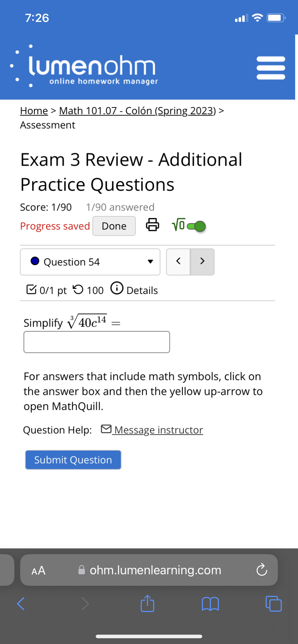Click the Done button

tap(114, 226)
